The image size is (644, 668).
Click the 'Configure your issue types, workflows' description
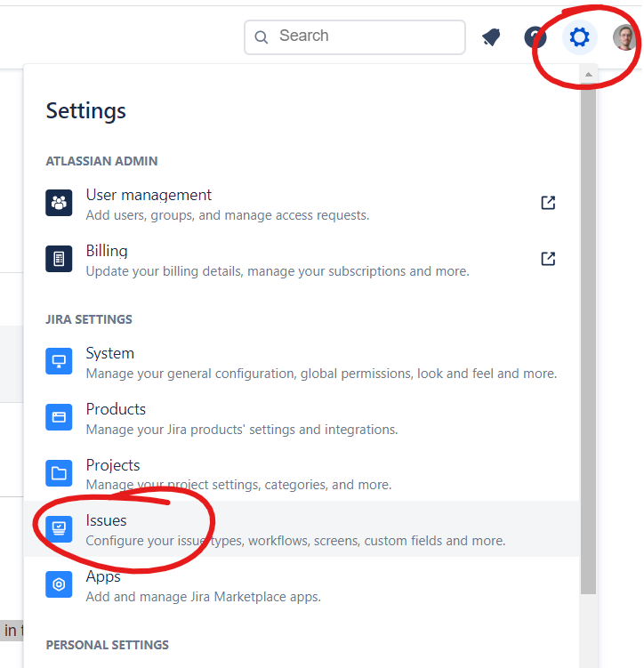click(295, 541)
